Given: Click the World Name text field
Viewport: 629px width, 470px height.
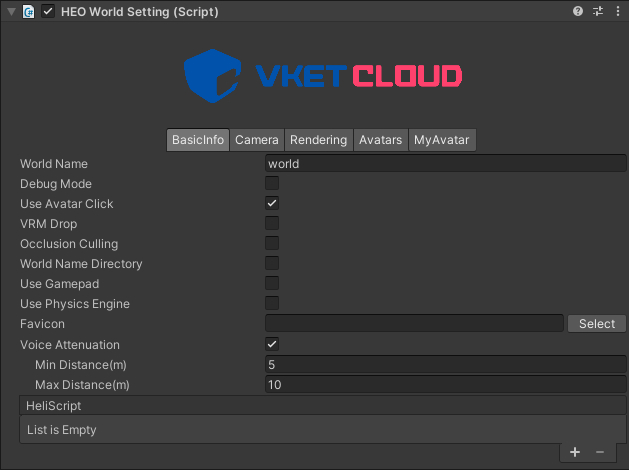Looking at the screenshot, I should [445, 164].
